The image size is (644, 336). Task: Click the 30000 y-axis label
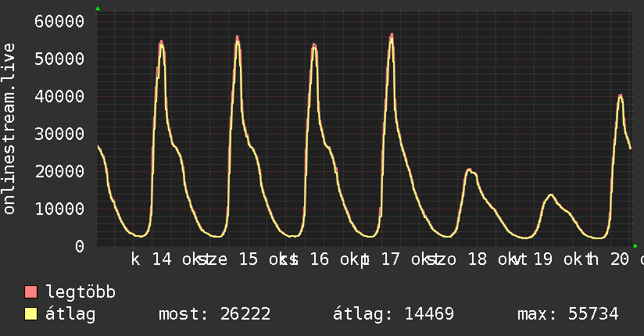[59, 134]
